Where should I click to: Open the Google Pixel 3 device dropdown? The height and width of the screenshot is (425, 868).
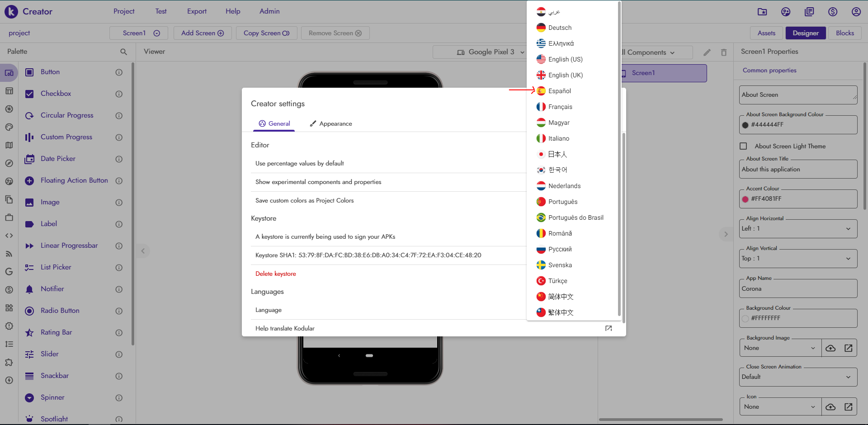pos(491,52)
